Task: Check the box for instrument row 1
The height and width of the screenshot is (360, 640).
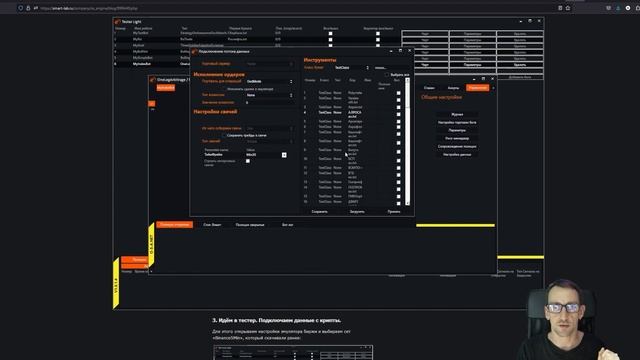Action: [x=398, y=93]
